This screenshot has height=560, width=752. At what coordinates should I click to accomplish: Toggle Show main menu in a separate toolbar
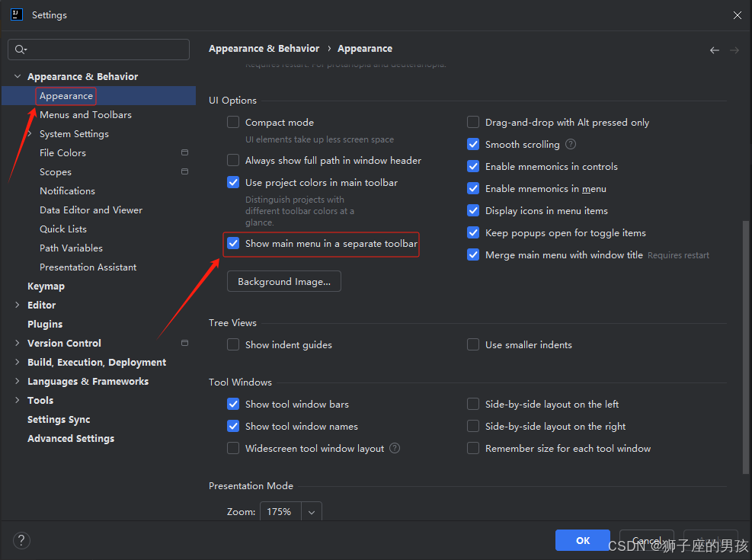tap(233, 244)
